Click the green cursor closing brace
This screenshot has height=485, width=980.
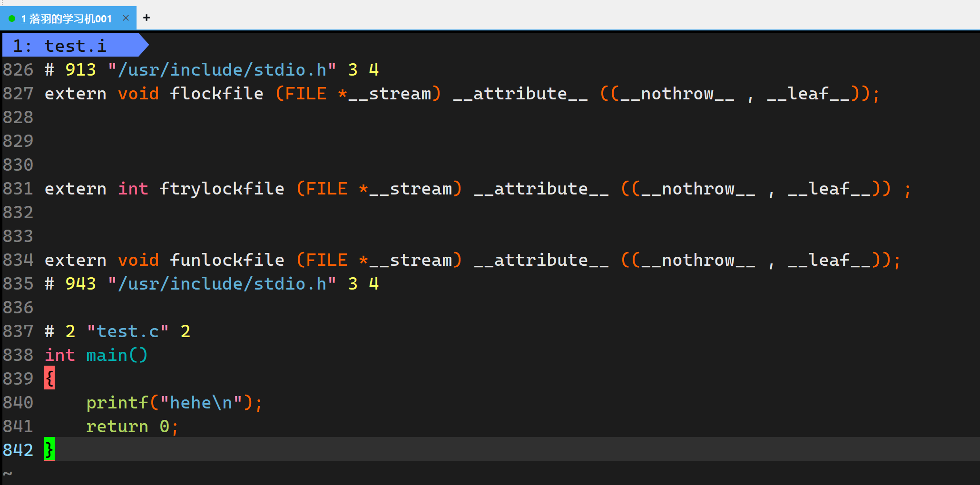49,449
